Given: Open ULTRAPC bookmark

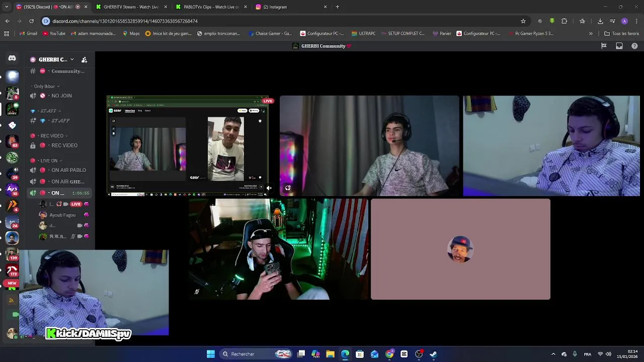Looking at the screenshot, I should (x=363, y=34).
